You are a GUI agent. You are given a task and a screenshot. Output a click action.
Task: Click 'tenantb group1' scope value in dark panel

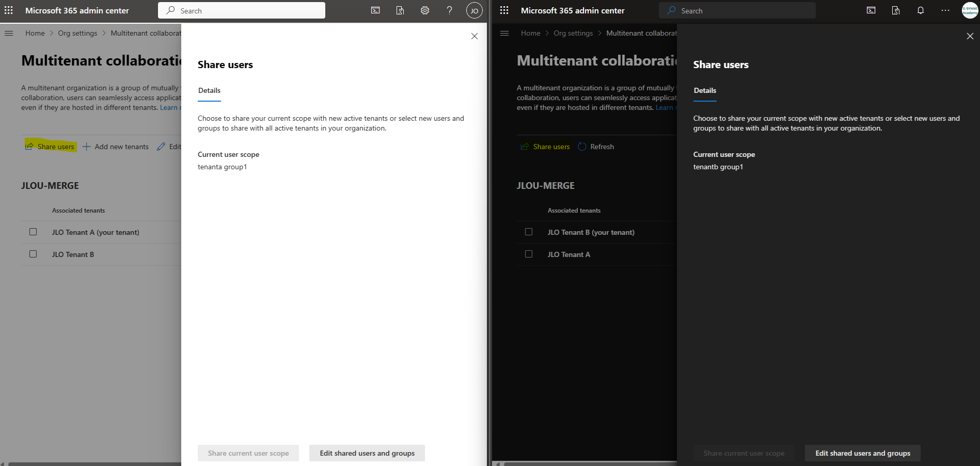(718, 167)
